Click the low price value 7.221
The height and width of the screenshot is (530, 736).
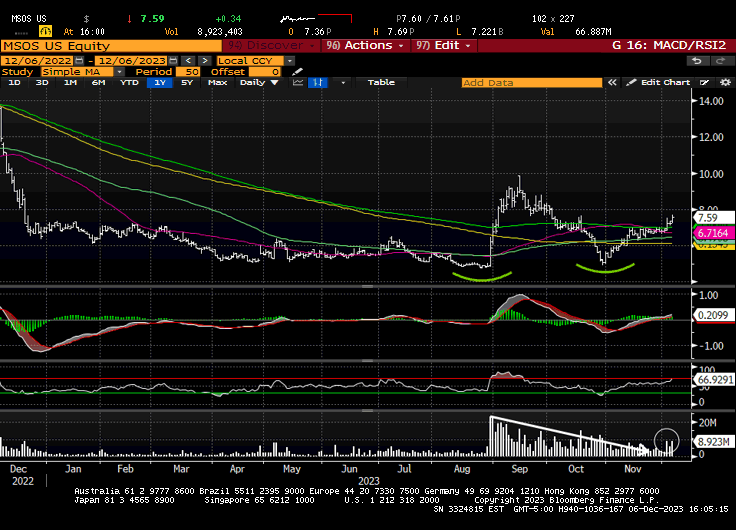pos(487,32)
